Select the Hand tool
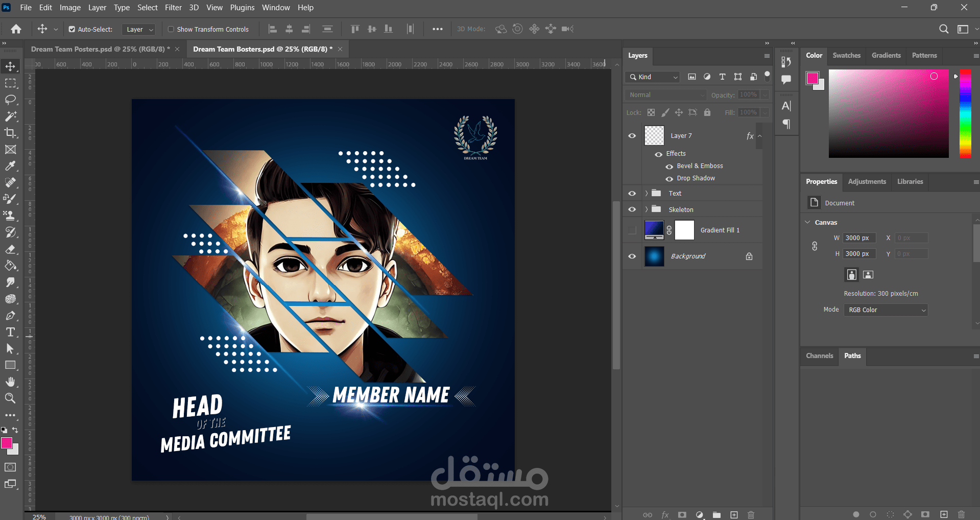980x520 pixels. point(10,382)
